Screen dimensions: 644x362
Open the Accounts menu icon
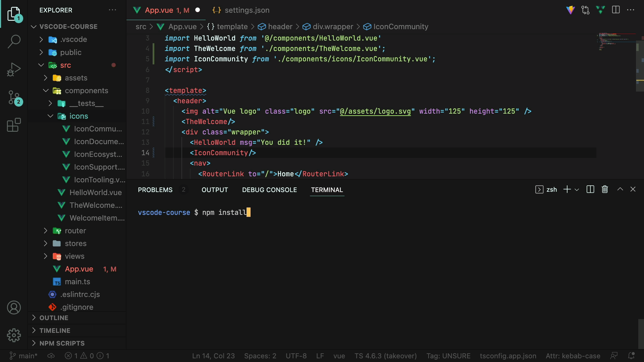[14, 307]
